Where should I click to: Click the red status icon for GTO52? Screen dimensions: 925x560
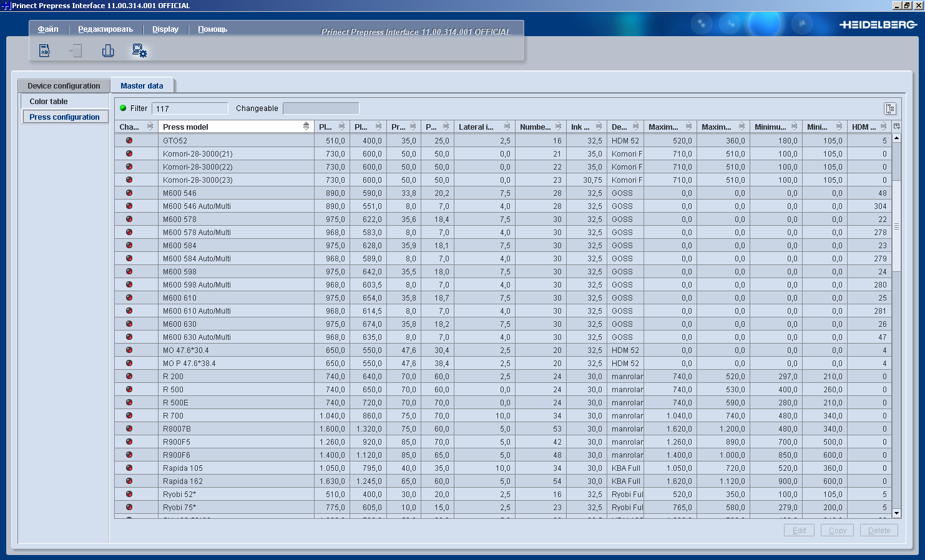coord(129,140)
